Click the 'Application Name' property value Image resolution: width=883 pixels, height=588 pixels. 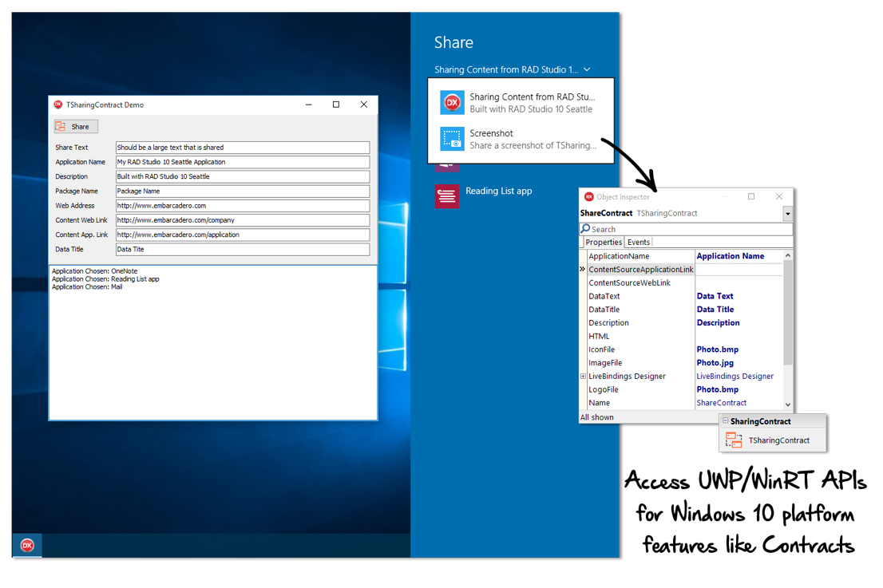(731, 256)
